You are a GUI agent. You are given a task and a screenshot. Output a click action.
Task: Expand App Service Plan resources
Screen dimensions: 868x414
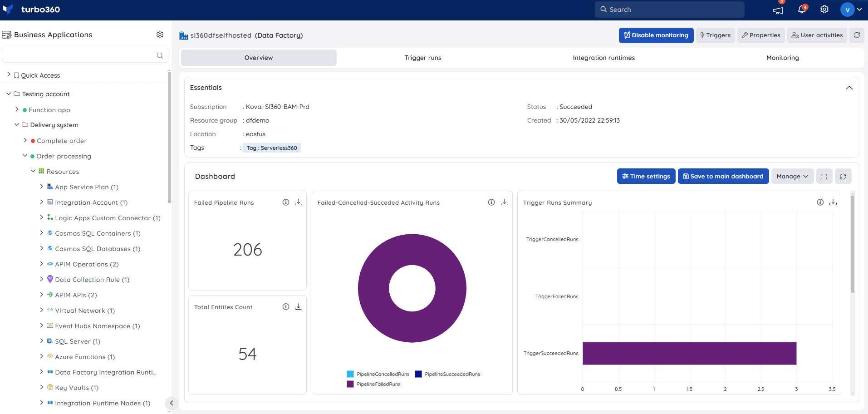click(x=42, y=187)
